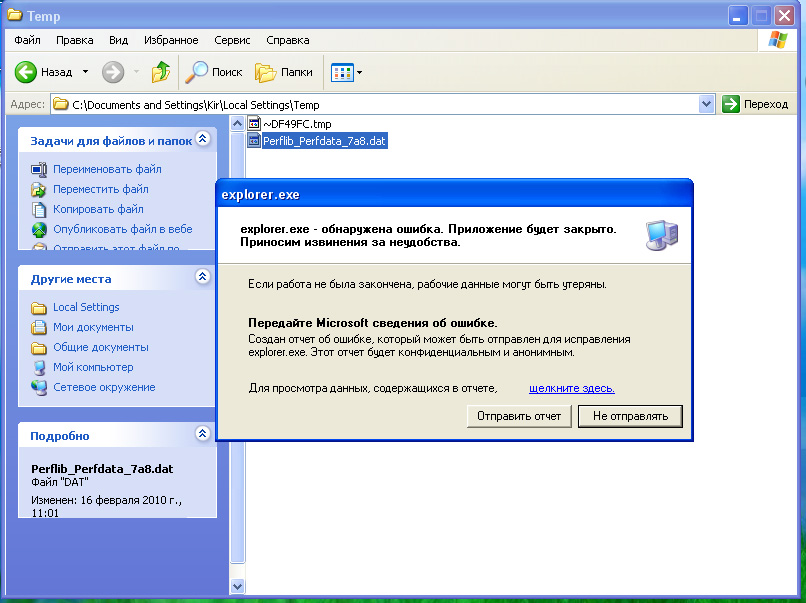Screen dimensions: 806x603
Task: Click the ~DF49FC.tmp file icon
Action: pos(254,123)
